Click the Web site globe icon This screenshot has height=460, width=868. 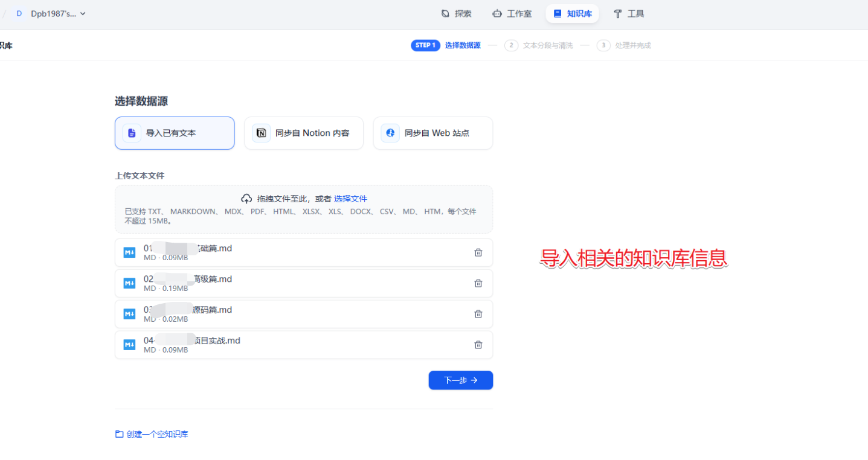click(x=390, y=133)
